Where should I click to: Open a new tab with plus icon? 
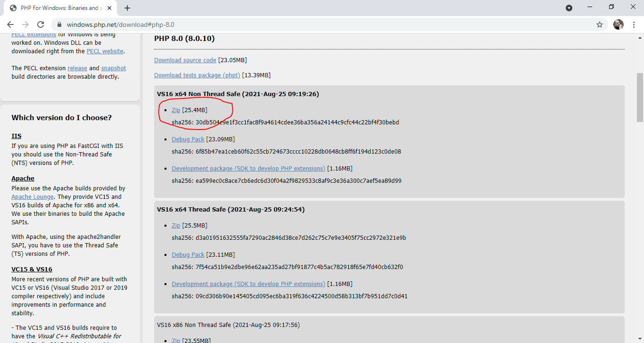127,8
